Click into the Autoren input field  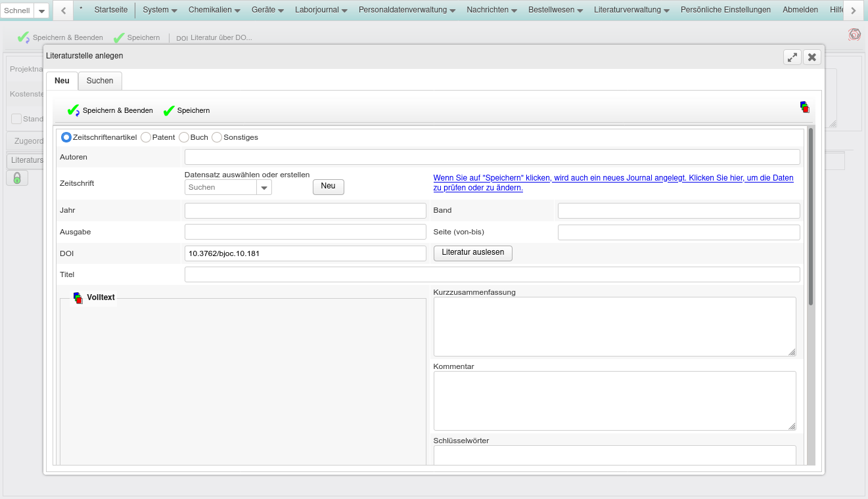pyautogui.click(x=491, y=157)
